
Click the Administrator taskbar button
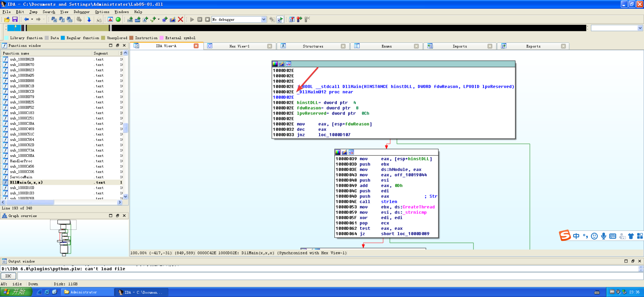point(87,292)
